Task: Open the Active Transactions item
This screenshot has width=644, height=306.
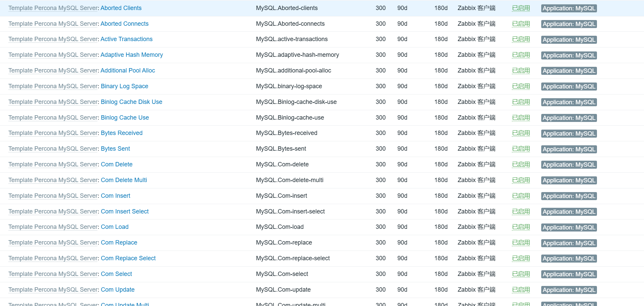Action: point(126,39)
